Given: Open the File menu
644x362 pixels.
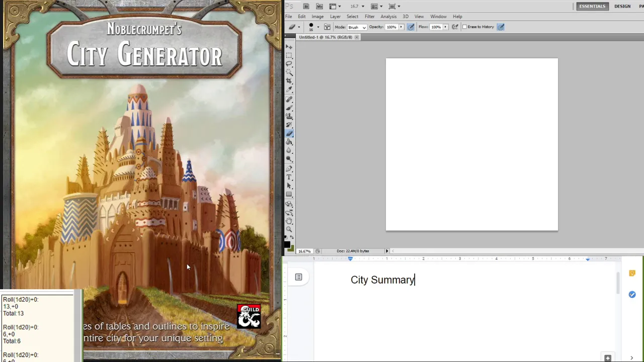Looking at the screenshot, I should [289, 17].
